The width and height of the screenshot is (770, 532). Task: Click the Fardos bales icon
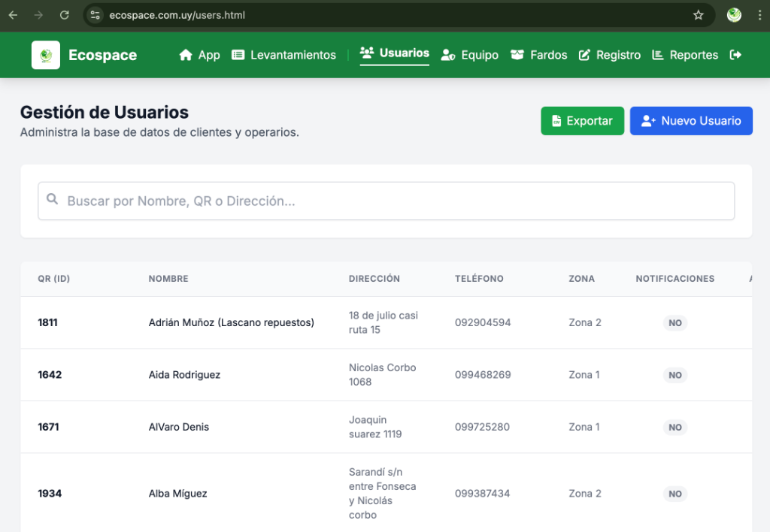click(x=517, y=54)
